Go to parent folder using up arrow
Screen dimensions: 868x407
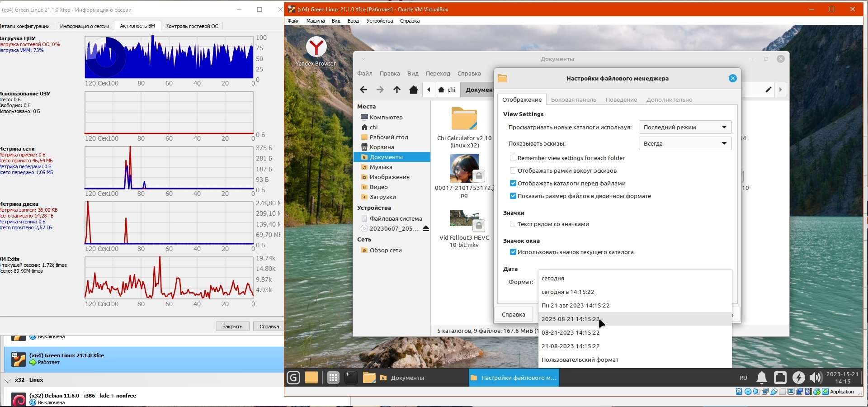coord(397,90)
